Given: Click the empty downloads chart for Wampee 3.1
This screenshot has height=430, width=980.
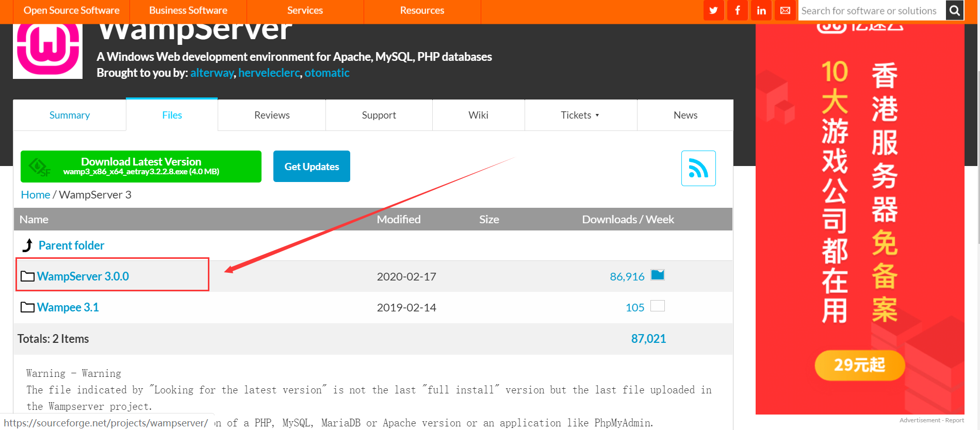Looking at the screenshot, I should [x=658, y=306].
